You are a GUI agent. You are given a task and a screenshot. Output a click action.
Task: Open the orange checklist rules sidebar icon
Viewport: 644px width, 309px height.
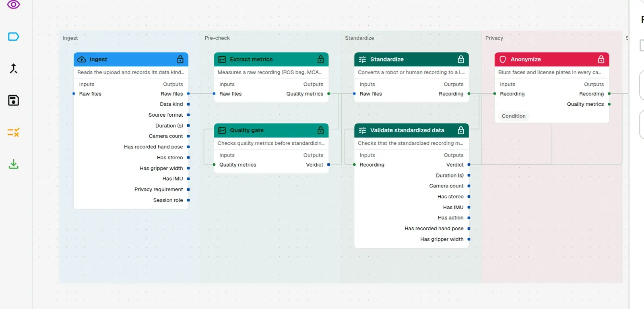(14, 132)
